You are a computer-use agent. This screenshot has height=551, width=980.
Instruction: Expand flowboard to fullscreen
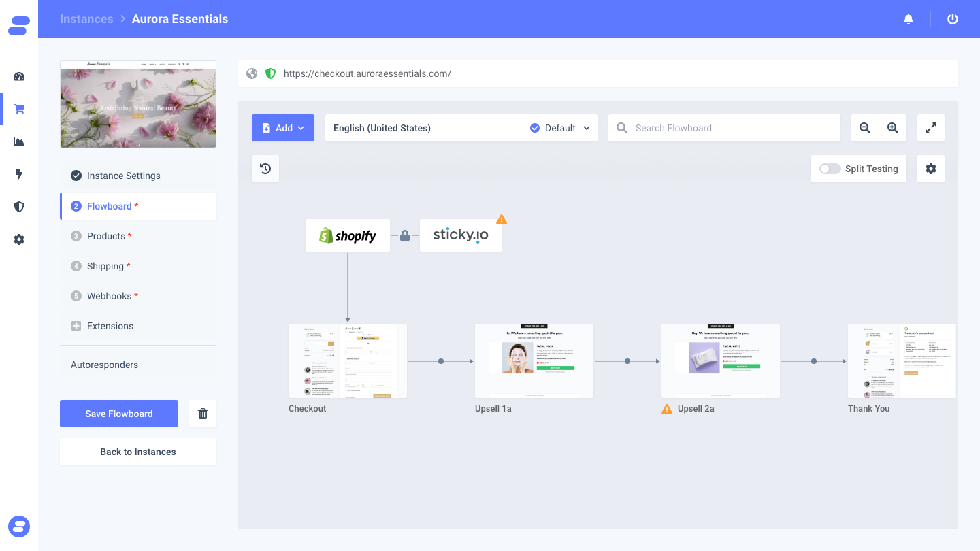931,128
